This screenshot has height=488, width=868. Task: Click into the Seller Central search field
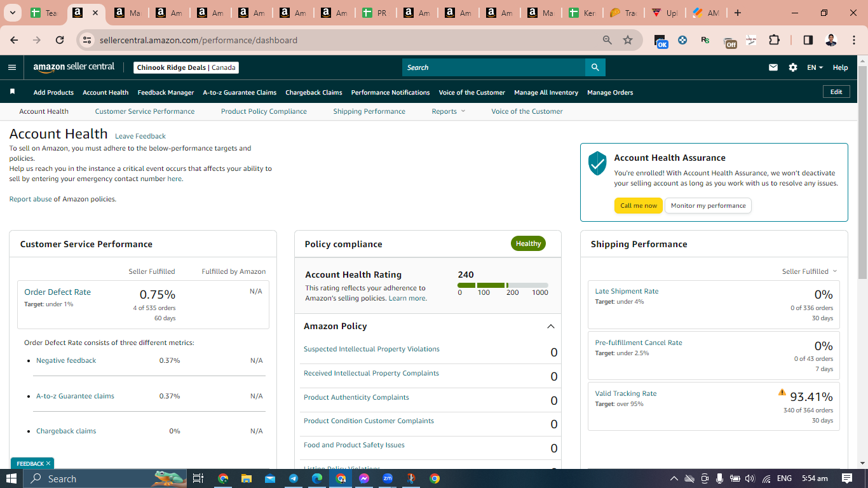[x=494, y=67]
